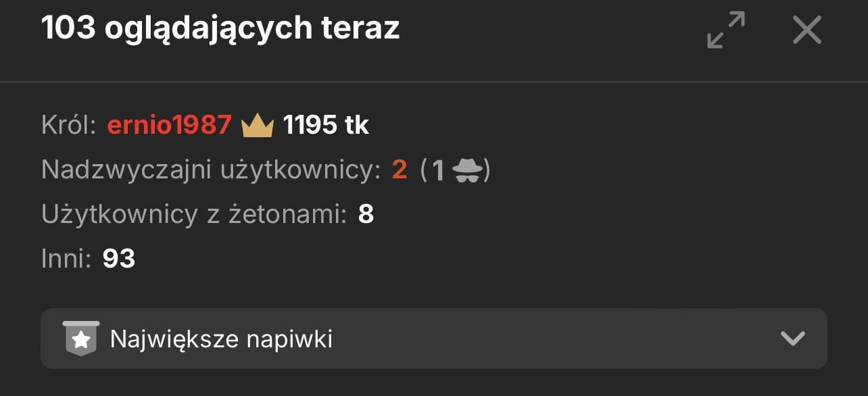Click the star badge icon

(81, 338)
